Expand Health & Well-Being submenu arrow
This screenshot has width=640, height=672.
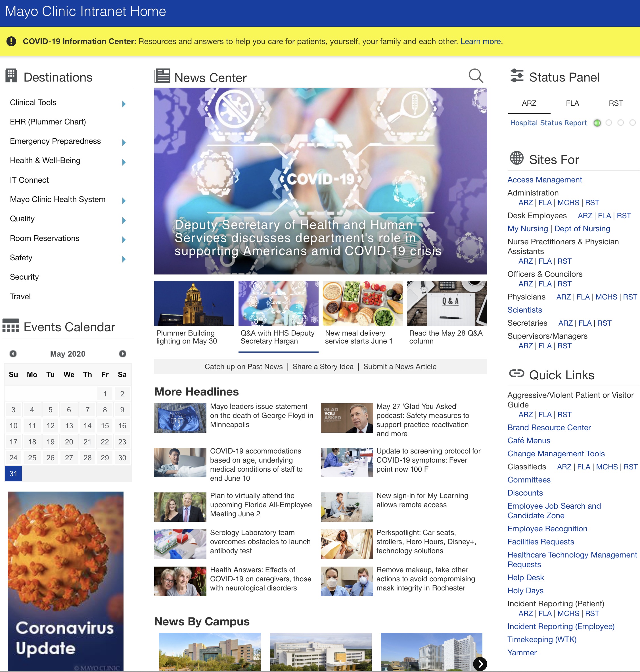(124, 162)
